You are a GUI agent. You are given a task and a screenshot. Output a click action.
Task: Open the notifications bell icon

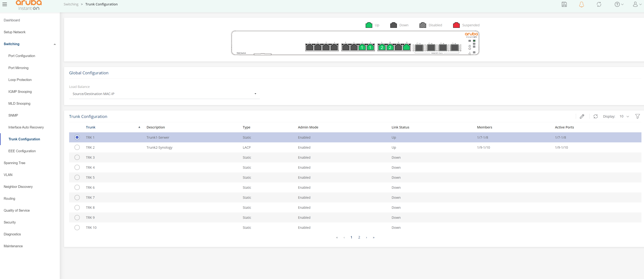coord(582,4)
